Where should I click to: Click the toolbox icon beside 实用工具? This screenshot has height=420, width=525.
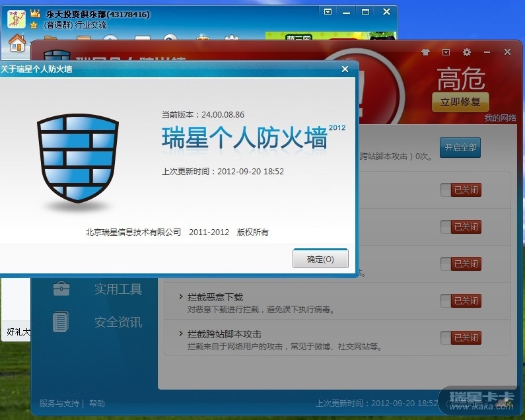click(x=61, y=289)
